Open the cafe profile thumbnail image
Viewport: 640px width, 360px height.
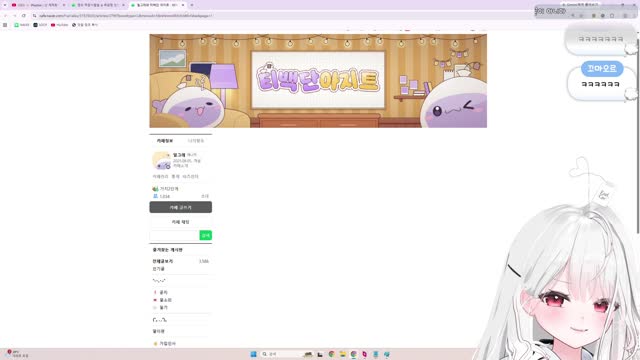162,160
